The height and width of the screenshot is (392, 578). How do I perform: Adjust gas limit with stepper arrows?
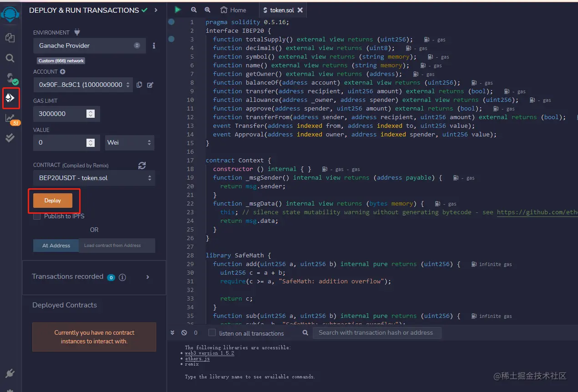(91, 114)
